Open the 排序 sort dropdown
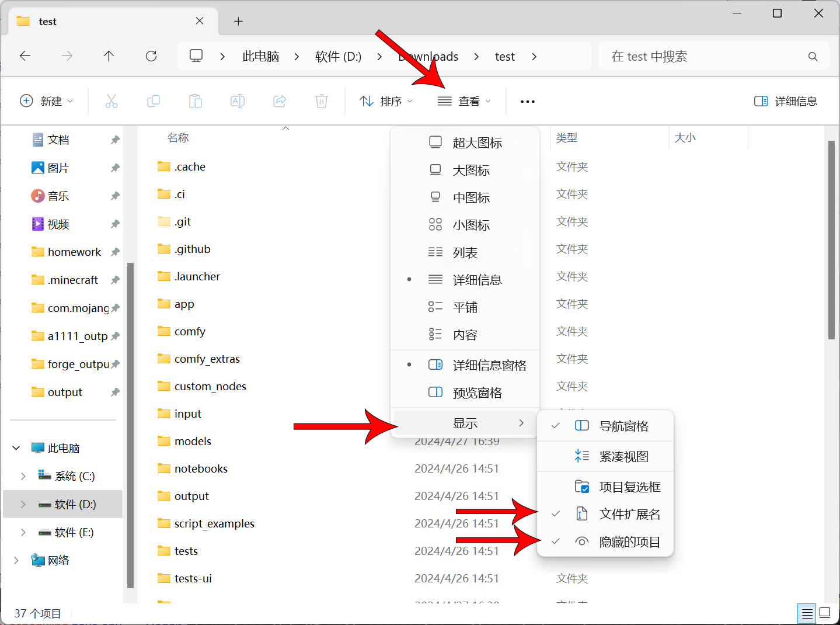 click(x=386, y=101)
